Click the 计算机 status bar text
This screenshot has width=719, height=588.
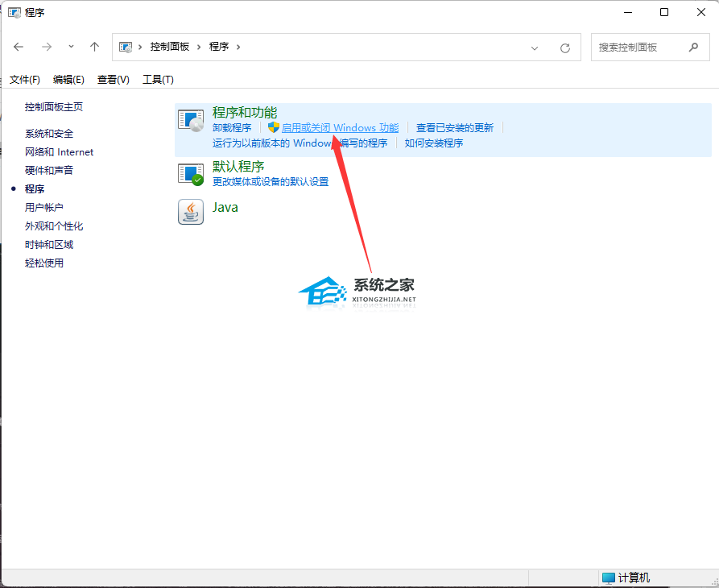coord(634,578)
